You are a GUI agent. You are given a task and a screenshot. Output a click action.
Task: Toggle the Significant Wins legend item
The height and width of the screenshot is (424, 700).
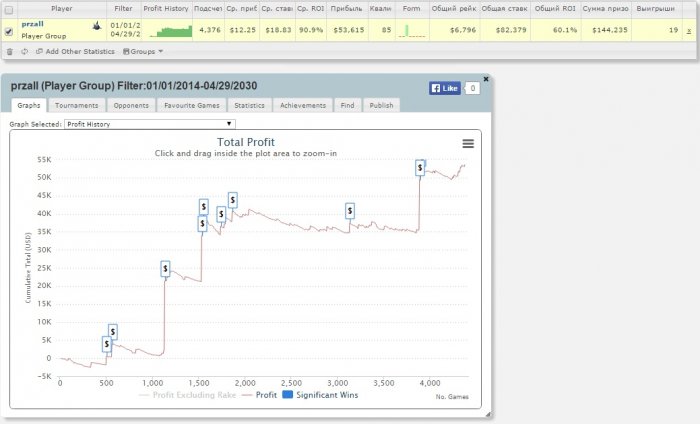[x=320, y=395]
